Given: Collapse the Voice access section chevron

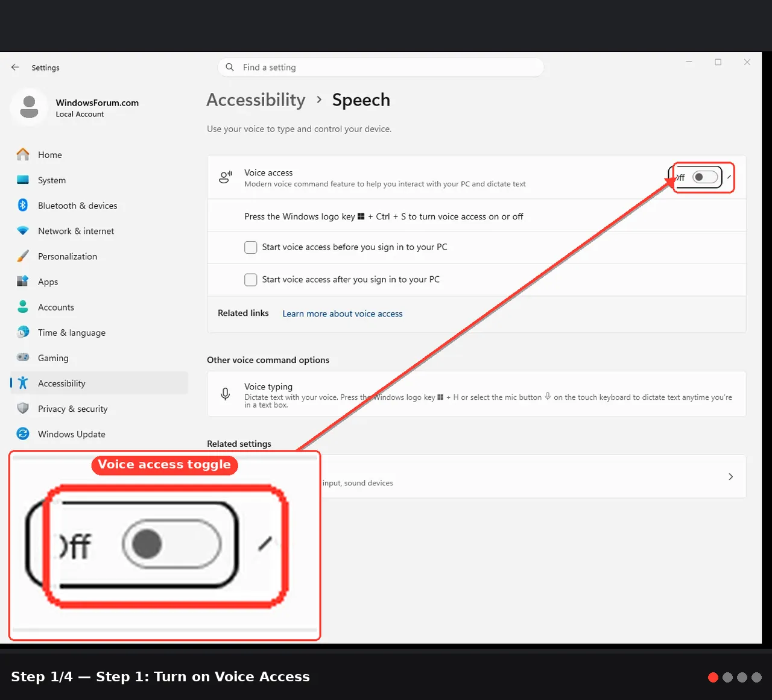Looking at the screenshot, I should (729, 177).
